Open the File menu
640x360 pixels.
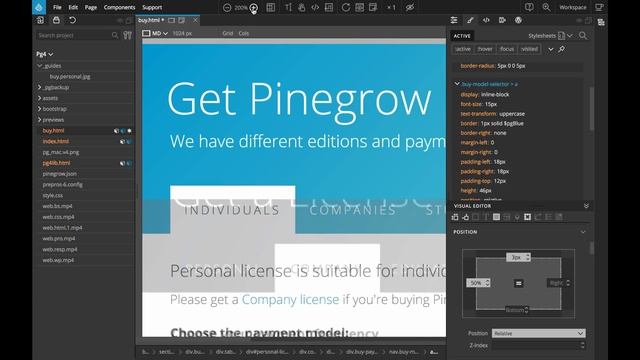coord(57,7)
